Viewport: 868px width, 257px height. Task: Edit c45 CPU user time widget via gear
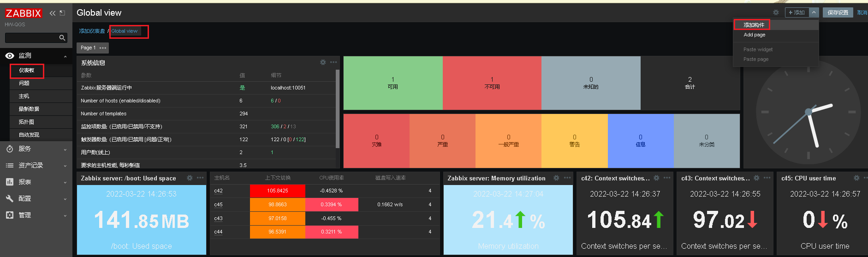[x=856, y=178]
